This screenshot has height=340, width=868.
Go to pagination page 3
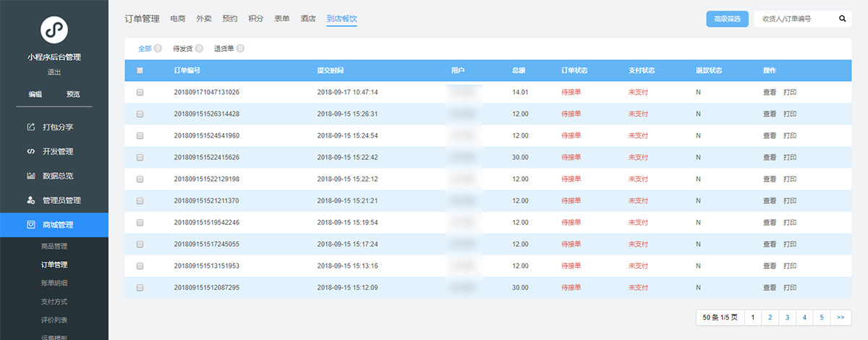pyautogui.click(x=788, y=317)
